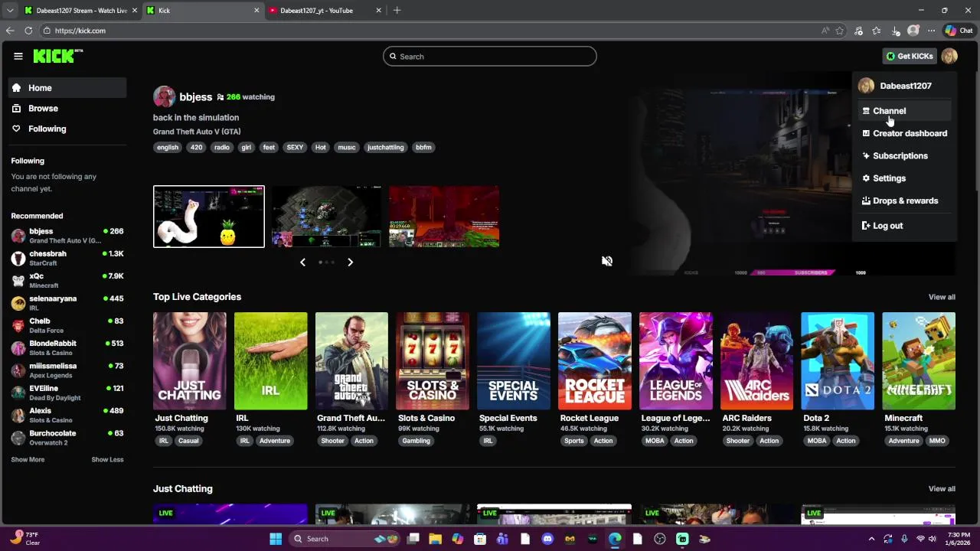The height and width of the screenshot is (551, 980).
Task: Open xQc in Recommended list
Action: (67, 280)
